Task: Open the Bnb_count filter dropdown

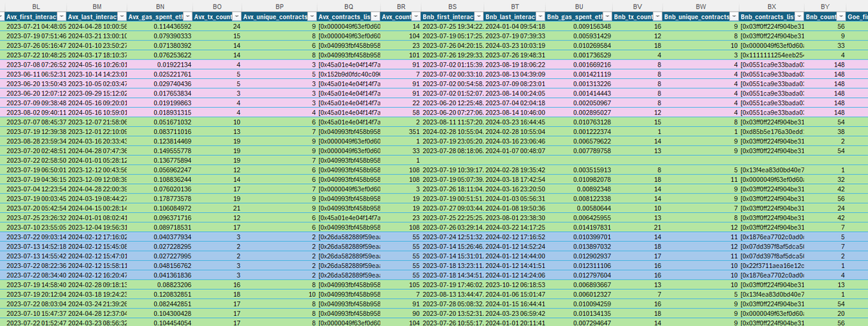Action: (842, 16)
